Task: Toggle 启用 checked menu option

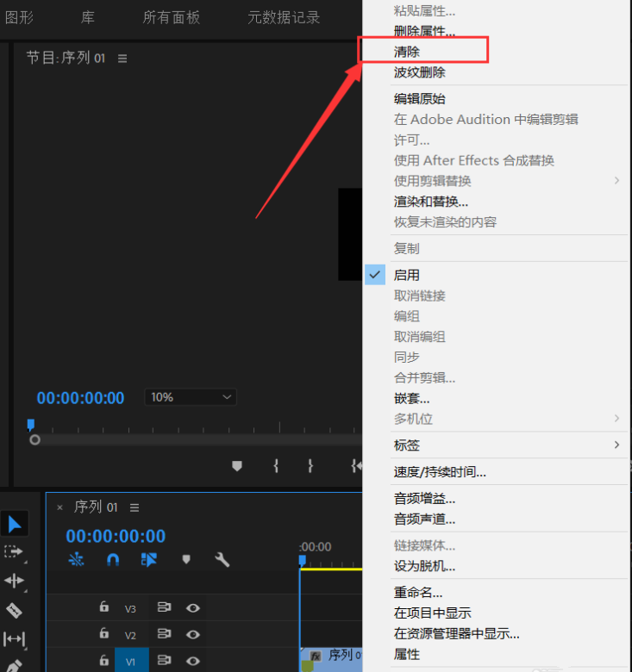Action: (x=407, y=275)
